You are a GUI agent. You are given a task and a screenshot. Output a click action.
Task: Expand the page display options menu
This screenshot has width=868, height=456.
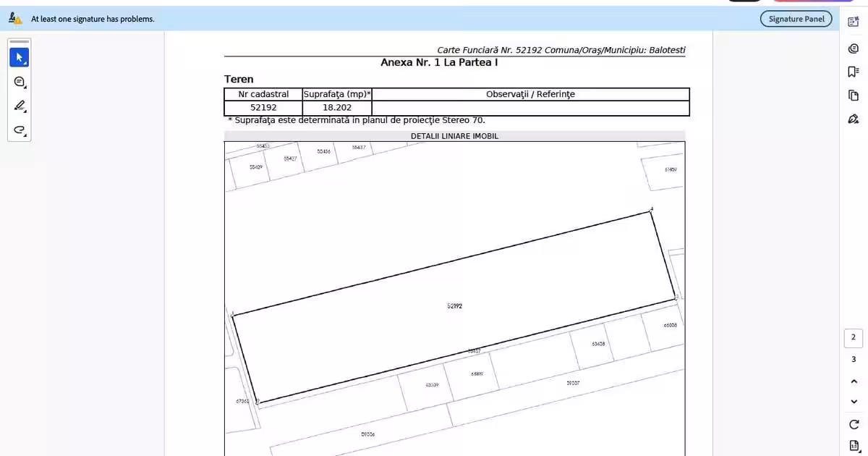point(854,445)
